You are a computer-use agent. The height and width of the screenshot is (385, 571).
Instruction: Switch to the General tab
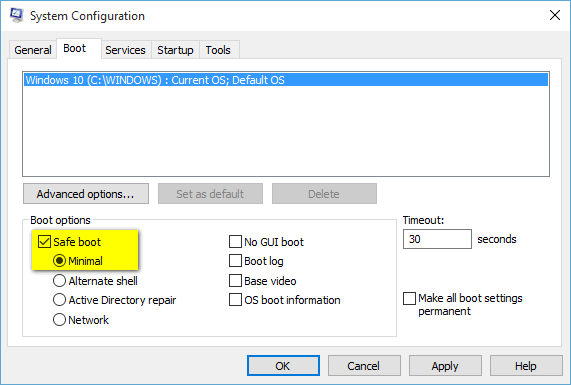coord(33,50)
